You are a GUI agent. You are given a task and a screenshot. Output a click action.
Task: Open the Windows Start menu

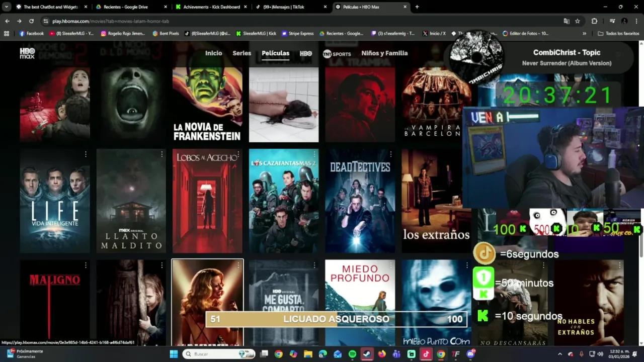tap(174, 354)
